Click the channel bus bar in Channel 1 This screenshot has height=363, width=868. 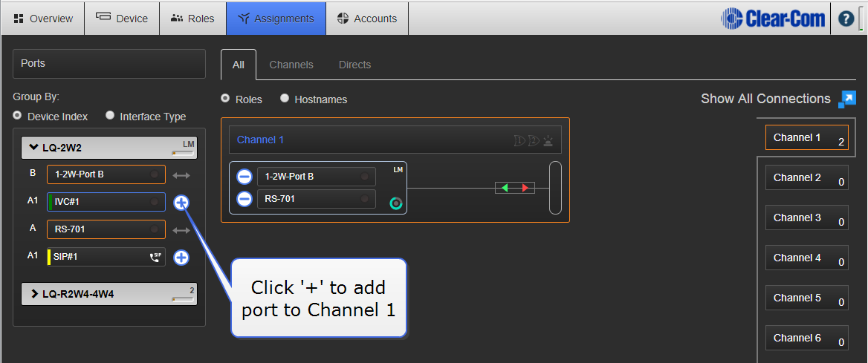[555, 188]
